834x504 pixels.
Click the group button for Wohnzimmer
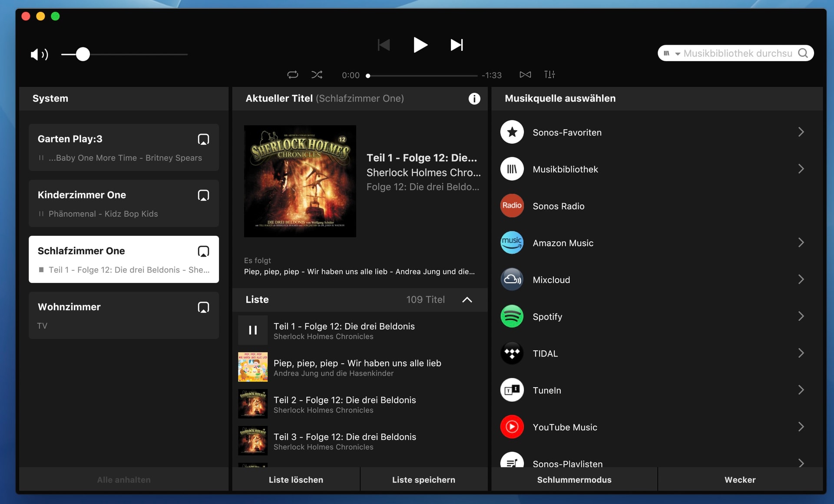(203, 307)
